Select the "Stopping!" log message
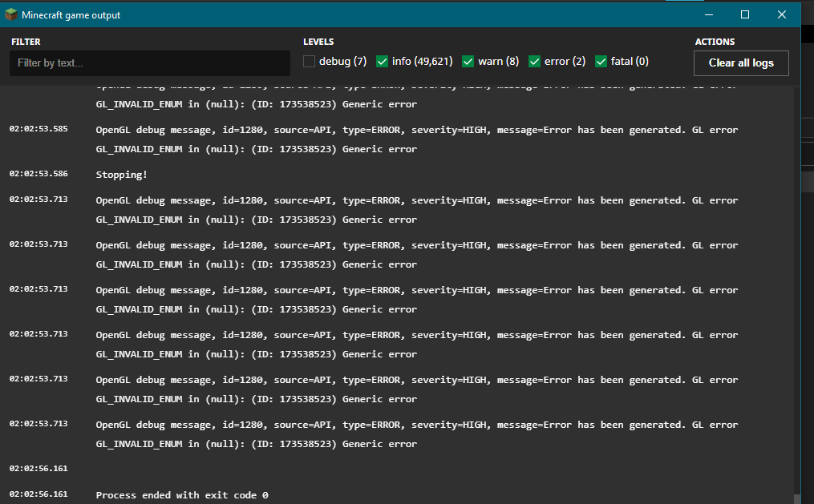This screenshot has height=504, width=814. [122, 175]
